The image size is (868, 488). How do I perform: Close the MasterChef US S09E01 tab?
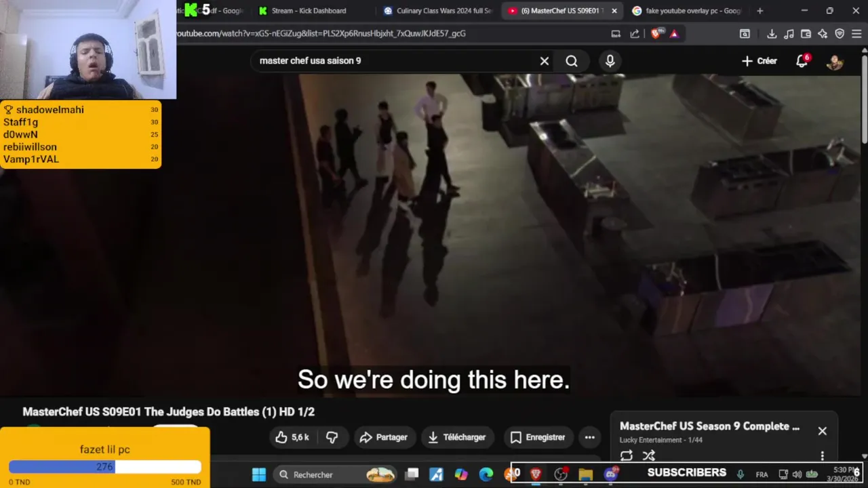pos(614,11)
